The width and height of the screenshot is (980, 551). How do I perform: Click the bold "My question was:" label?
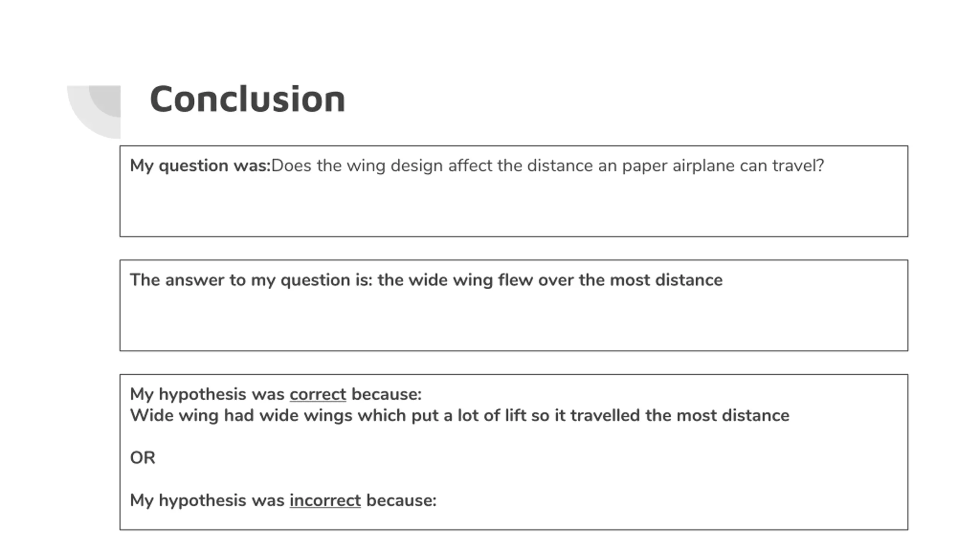(200, 166)
